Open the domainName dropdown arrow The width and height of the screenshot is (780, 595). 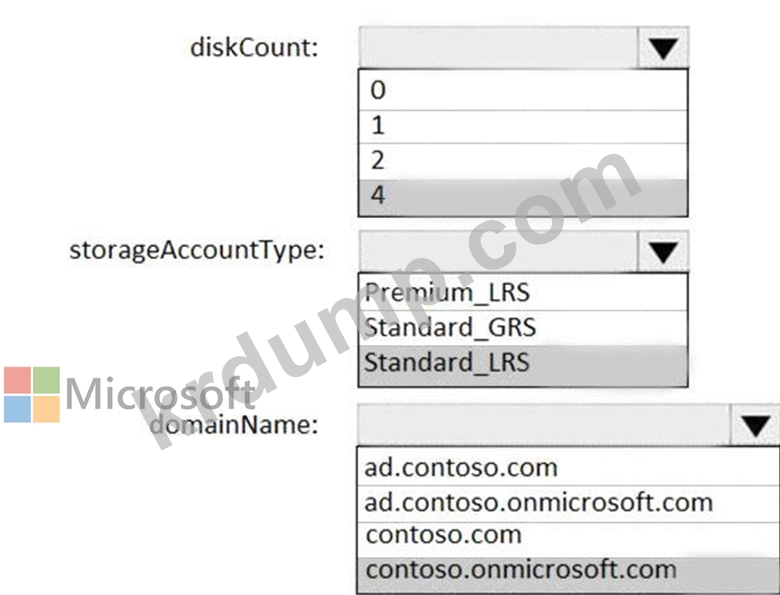click(x=755, y=425)
